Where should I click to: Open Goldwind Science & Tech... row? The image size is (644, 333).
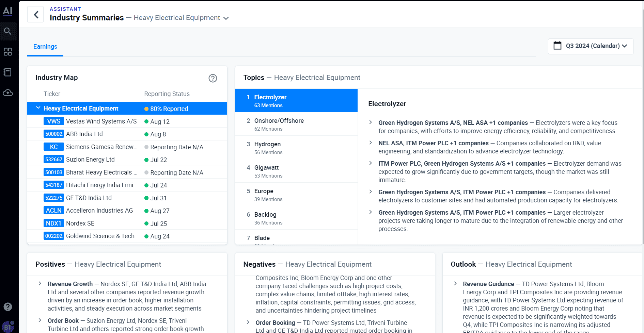pos(127,236)
